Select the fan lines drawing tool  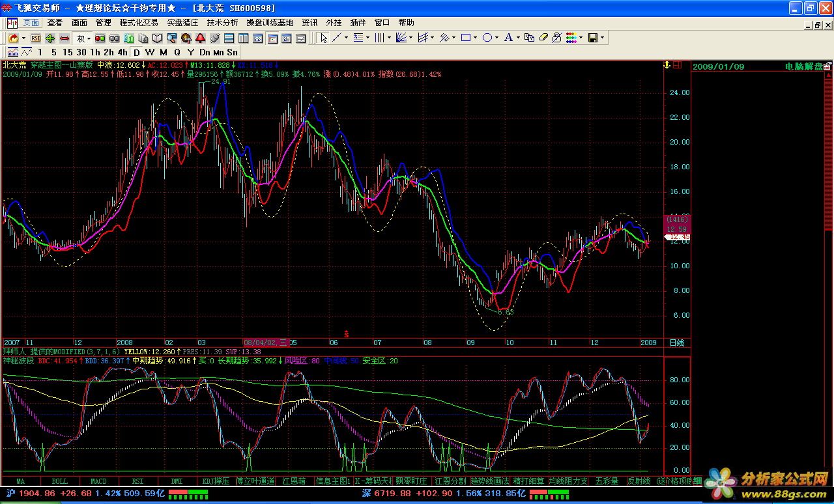pyautogui.click(x=401, y=38)
